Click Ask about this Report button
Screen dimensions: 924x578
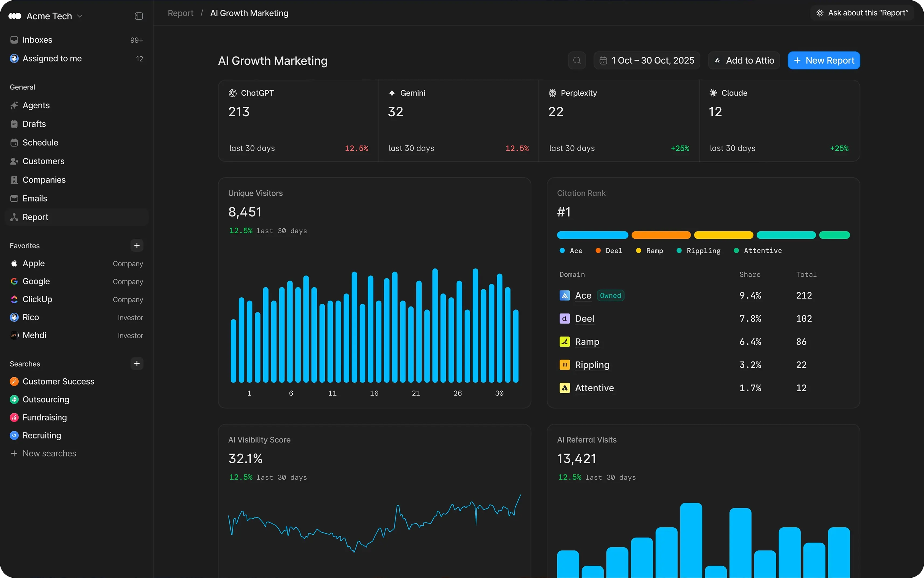coord(862,13)
